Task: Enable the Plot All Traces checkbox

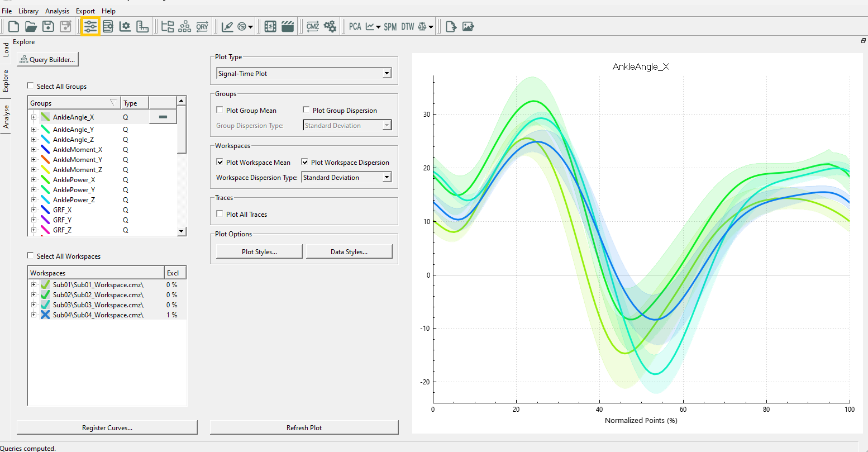Action: 220,214
